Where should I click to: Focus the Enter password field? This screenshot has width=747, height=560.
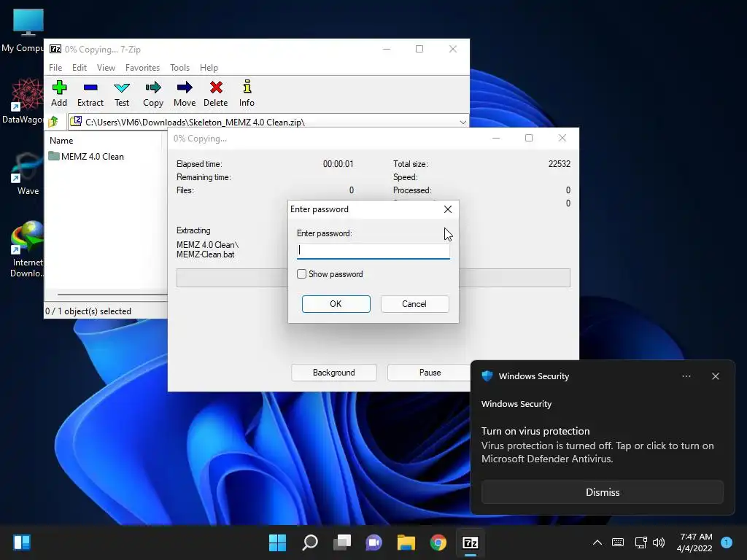[x=373, y=251]
